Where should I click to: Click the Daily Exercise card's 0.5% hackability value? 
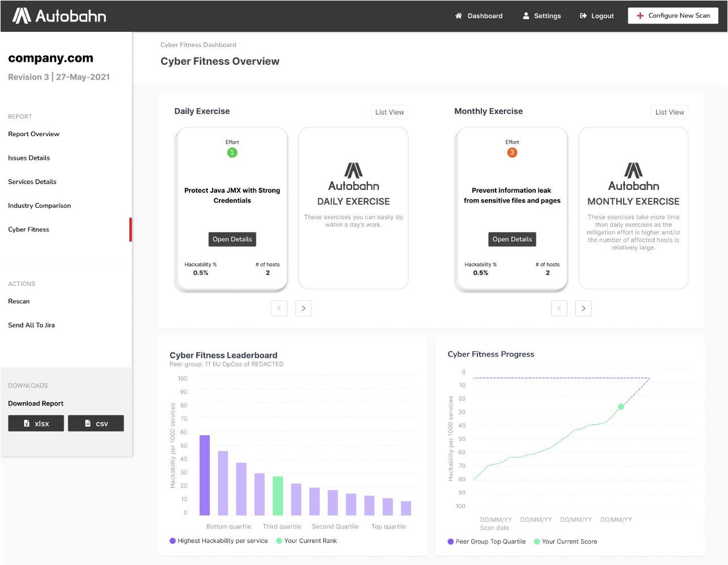pos(201,273)
